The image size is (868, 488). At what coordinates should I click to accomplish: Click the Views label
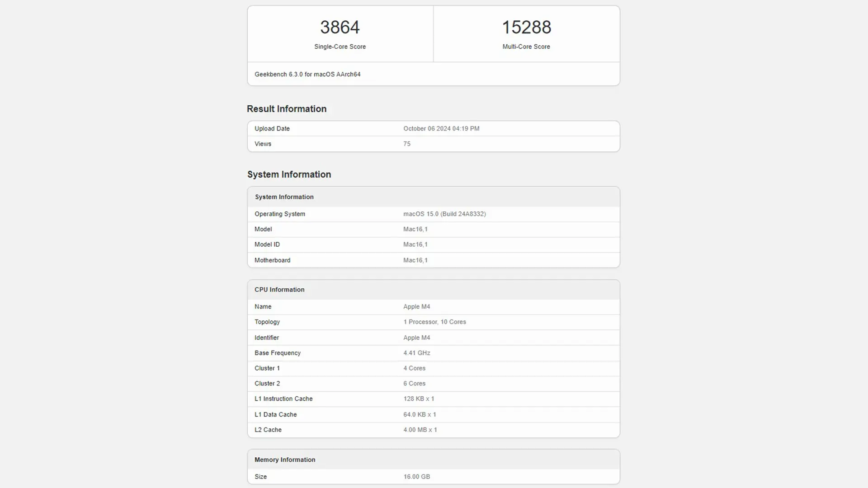coord(263,144)
